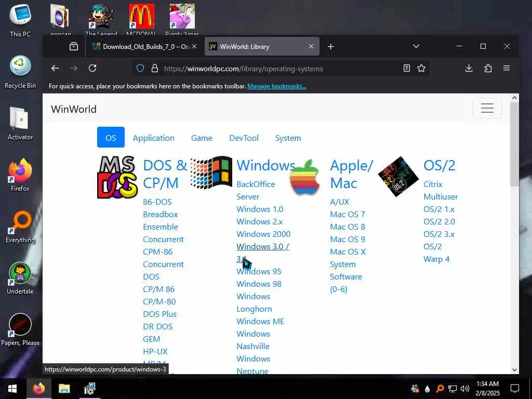This screenshot has width=532, height=399.
Task: Launch Firefox from desktop shortcut
Action: pos(20,175)
